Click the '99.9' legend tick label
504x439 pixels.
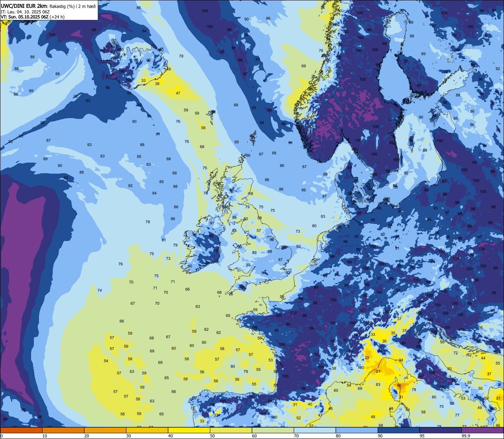point(466,436)
